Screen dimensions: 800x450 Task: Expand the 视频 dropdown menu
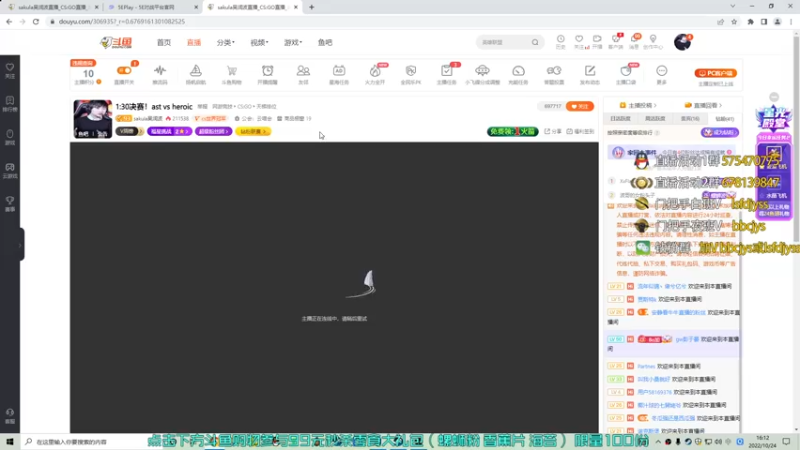(x=259, y=42)
